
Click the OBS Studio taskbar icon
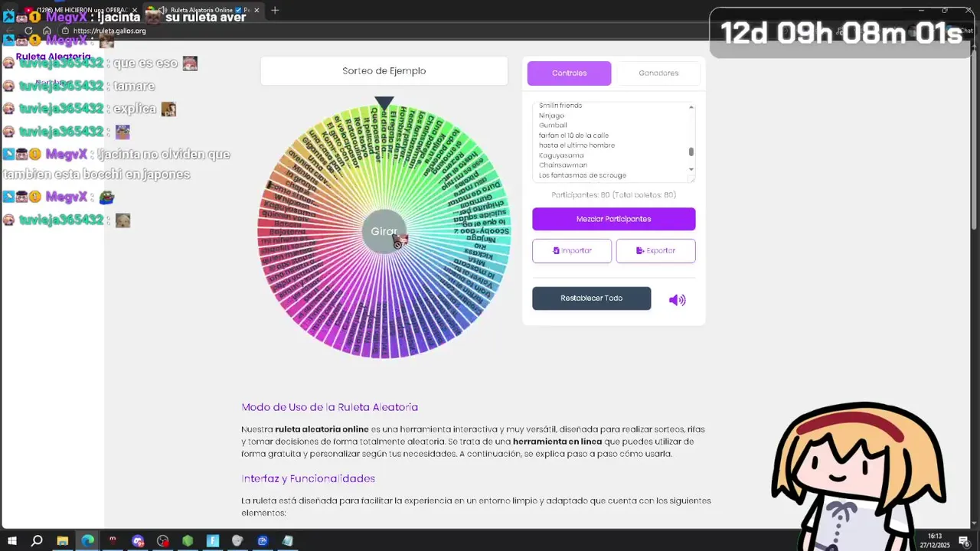(162, 541)
